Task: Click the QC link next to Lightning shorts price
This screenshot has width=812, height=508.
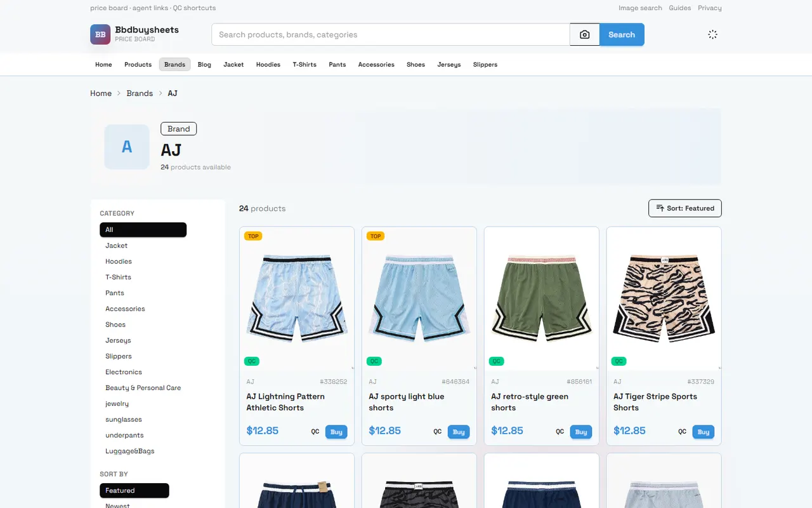Action: [x=315, y=432]
